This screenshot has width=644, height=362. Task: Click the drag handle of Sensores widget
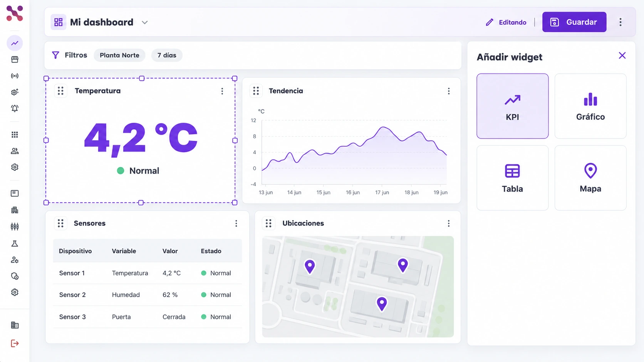pos(60,224)
